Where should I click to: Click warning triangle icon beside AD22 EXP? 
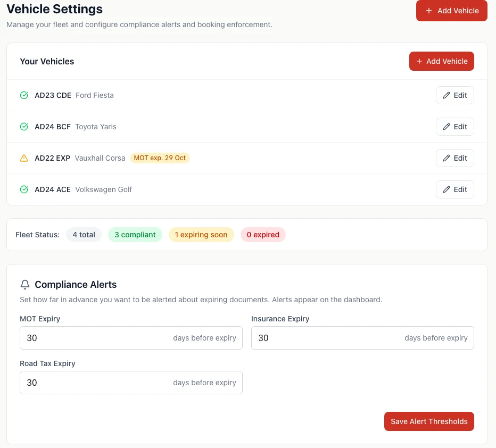[24, 158]
